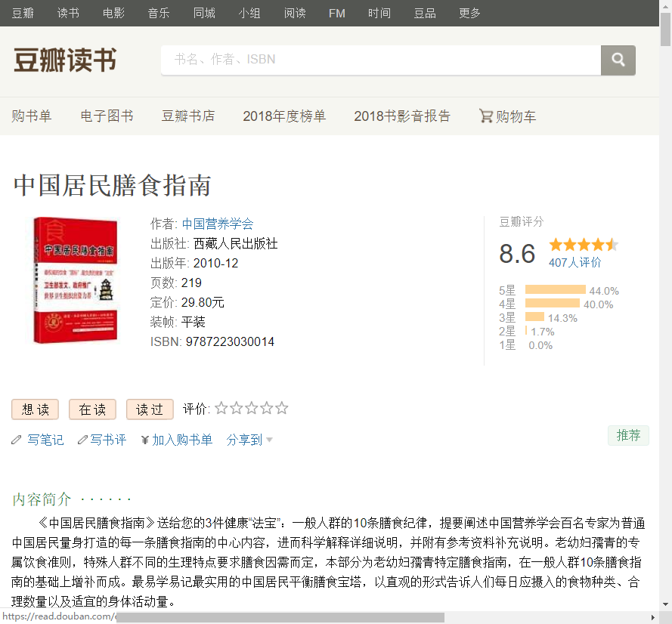Image resolution: width=672 pixels, height=624 pixels.
Task: Click the pencil icon beside 写书评
Action: [82, 440]
